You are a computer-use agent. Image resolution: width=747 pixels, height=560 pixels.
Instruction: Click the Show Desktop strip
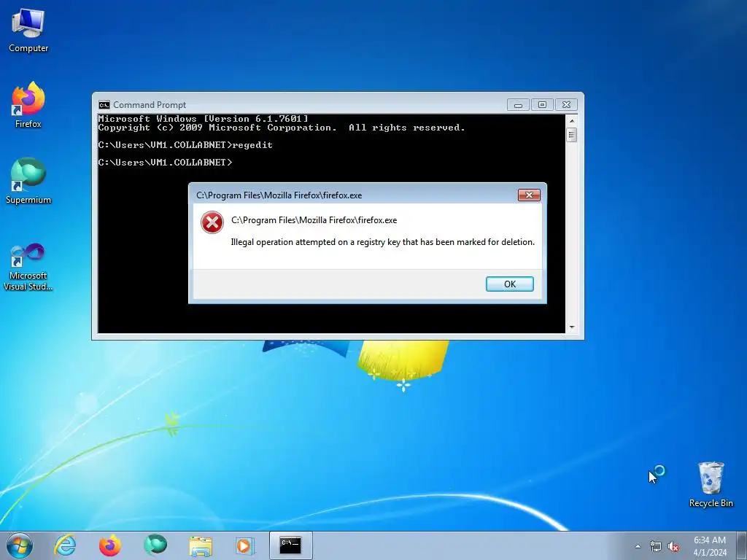click(x=741, y=545)
